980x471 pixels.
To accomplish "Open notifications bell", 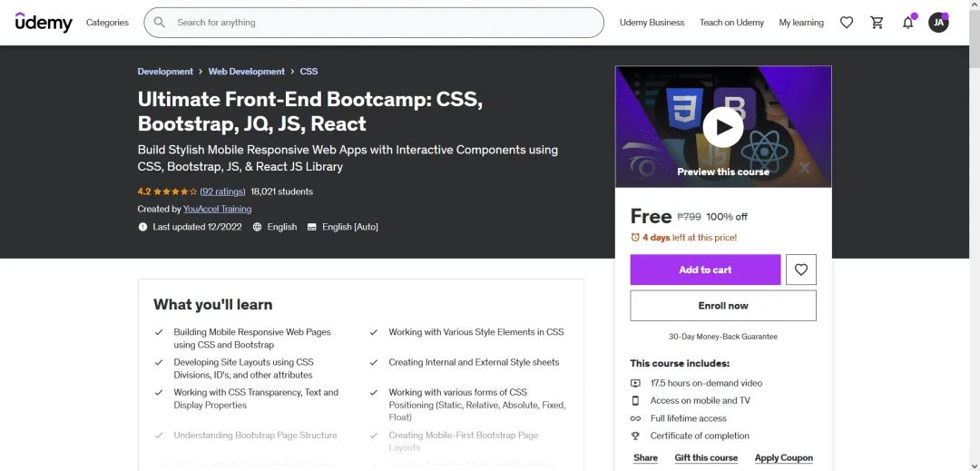I will tap(907, 23).
